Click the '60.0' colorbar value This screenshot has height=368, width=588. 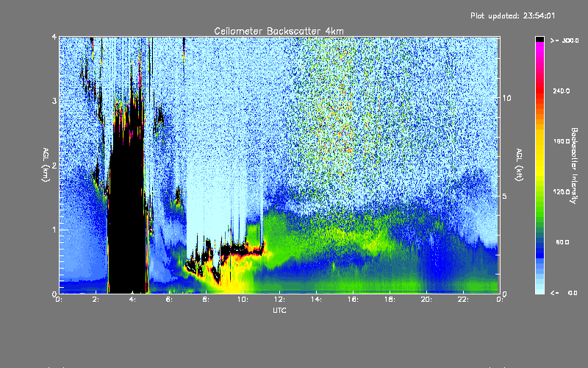click(562, 242)
